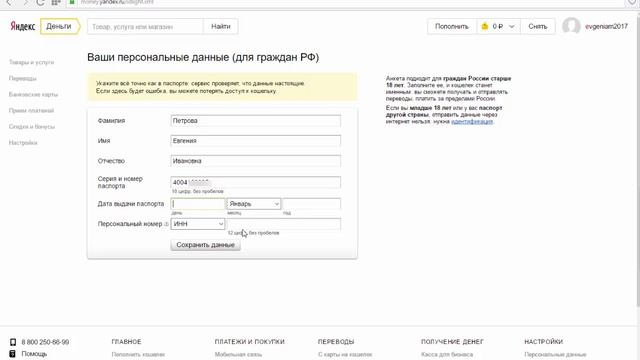The width and height of the screenshot is (640, 360).
Task: Click the passport issue day field
Action: pos(198,204)
